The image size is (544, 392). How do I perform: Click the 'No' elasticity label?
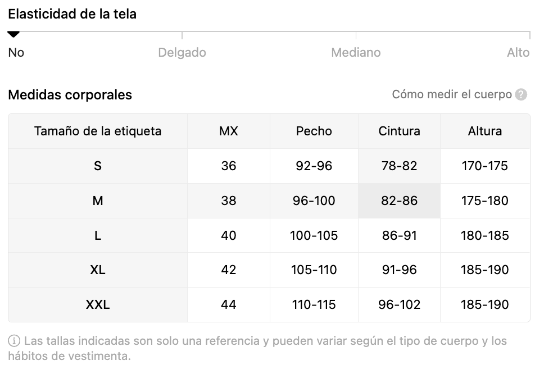16,52
